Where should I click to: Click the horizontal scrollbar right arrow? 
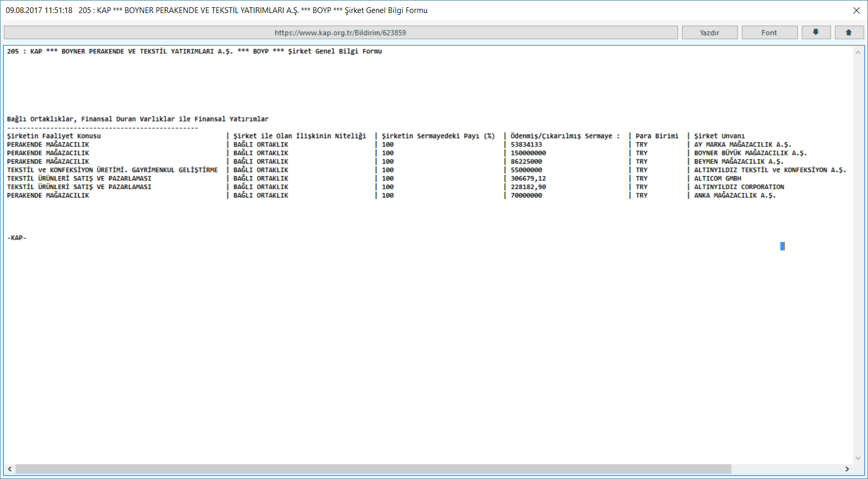[848, 469]
